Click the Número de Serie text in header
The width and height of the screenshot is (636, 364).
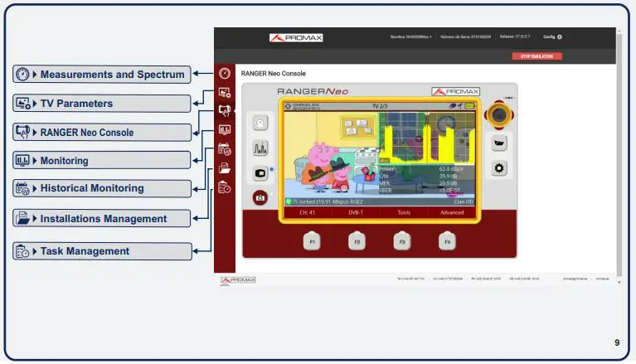point(466,37)
